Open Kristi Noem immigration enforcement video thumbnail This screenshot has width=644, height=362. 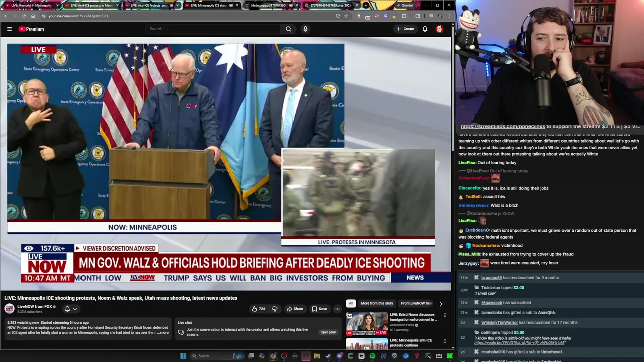[366, 324]
